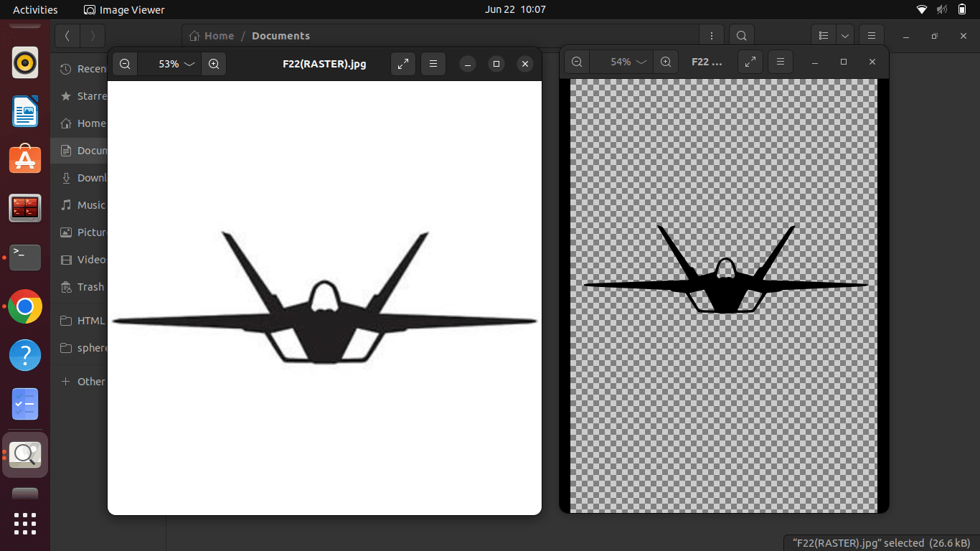Select Trash in the Files sidebar
980x551 pixels.
pos(90,287)
